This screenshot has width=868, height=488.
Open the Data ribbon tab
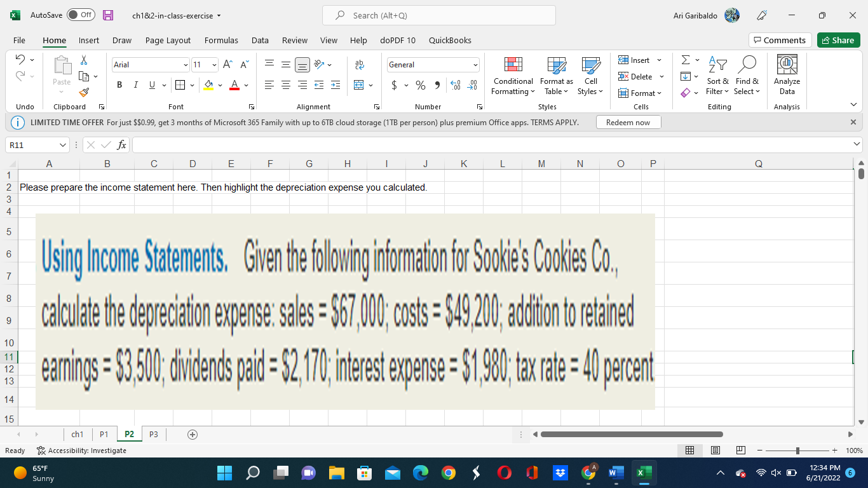(x=260, y=40)
